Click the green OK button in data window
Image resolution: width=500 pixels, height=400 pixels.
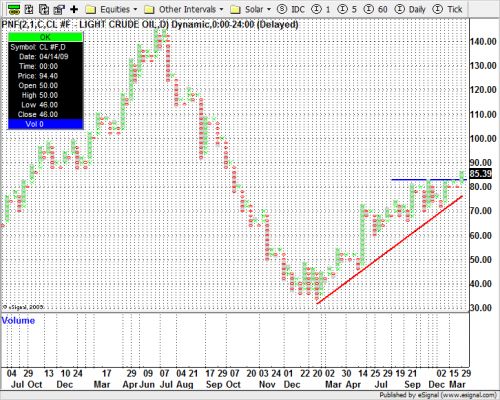pyautogui.click(x=45, y=37)
